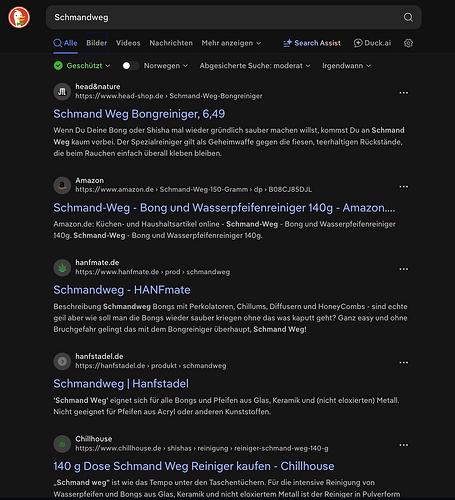455x500 pixels.
Task: Switch to the Bilder tab
Action: coord(97,43)
